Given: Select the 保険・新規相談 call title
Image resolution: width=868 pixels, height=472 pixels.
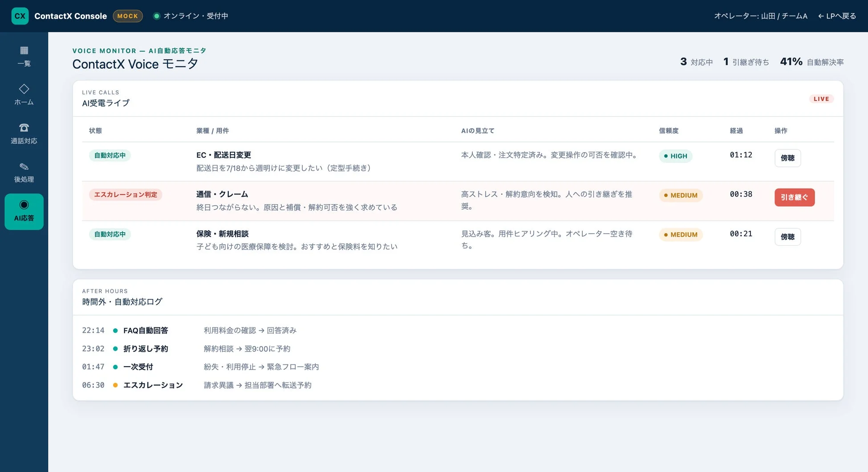Looking at the screenshot, I should [222, 234].
